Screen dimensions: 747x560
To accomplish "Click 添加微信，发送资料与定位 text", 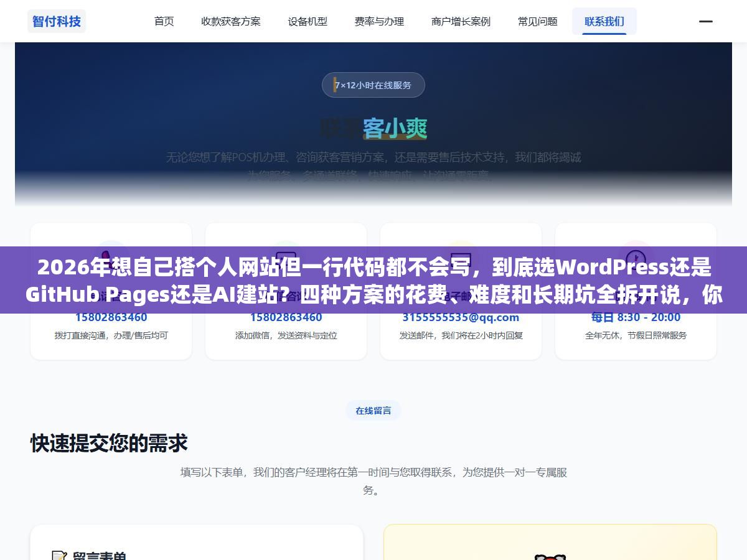I will (286, 335).
